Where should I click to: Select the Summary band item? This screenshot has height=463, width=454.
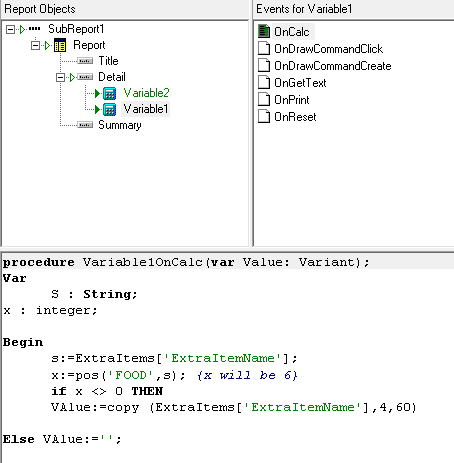(x=120, y=125)
